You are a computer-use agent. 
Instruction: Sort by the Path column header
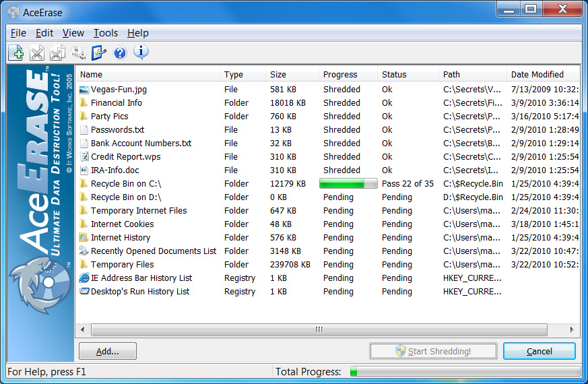pyautogui.click(x=473, y=74)
